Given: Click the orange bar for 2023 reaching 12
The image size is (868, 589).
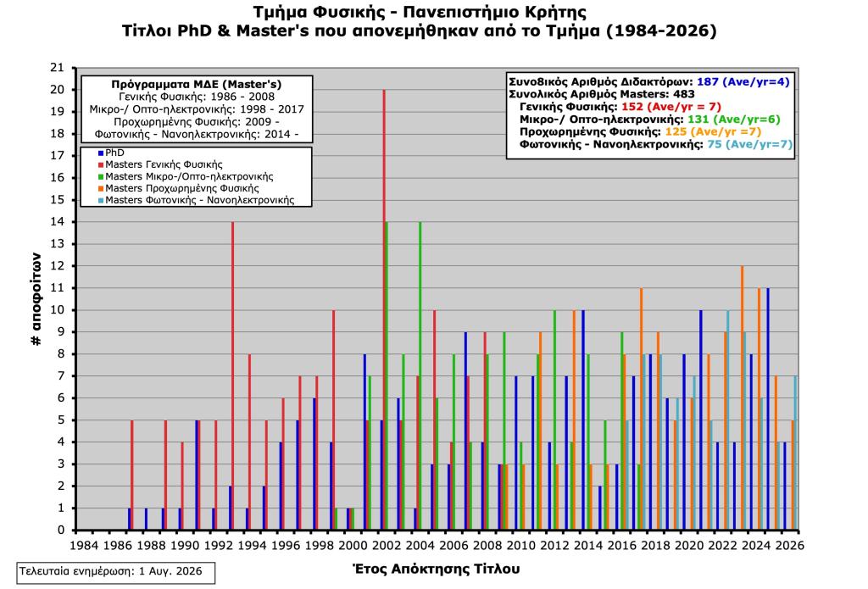Looking at the screenshot, I should pyautogui.click(x=742, y=398).
